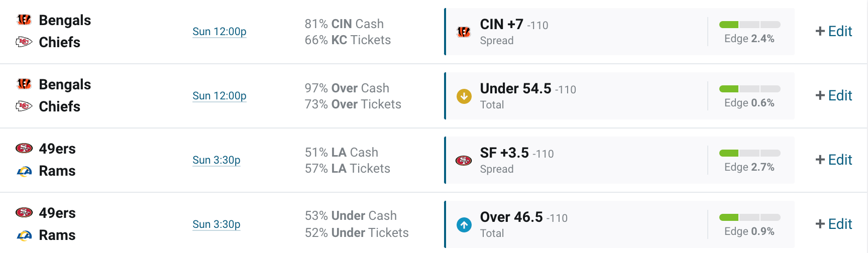
Task: Click the yellow down-arrow Under 54.5 icon
Action: coord(464,96)
